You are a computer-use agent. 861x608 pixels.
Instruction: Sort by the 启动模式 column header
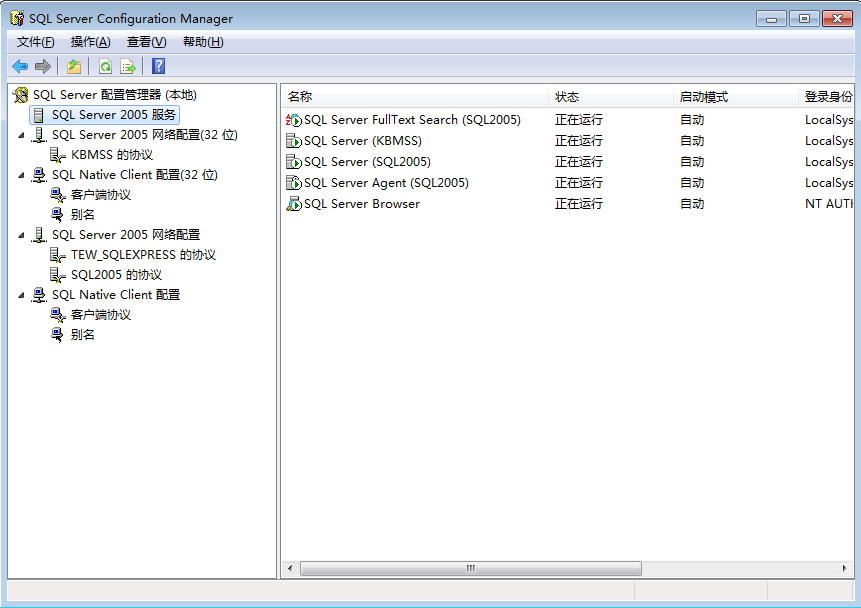coord(735,97)
